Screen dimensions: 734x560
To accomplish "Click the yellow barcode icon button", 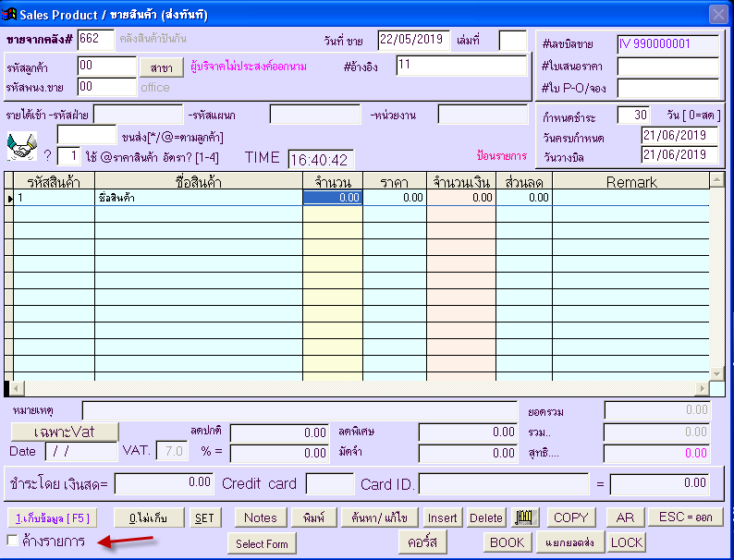I will click(x=526, y=517).
